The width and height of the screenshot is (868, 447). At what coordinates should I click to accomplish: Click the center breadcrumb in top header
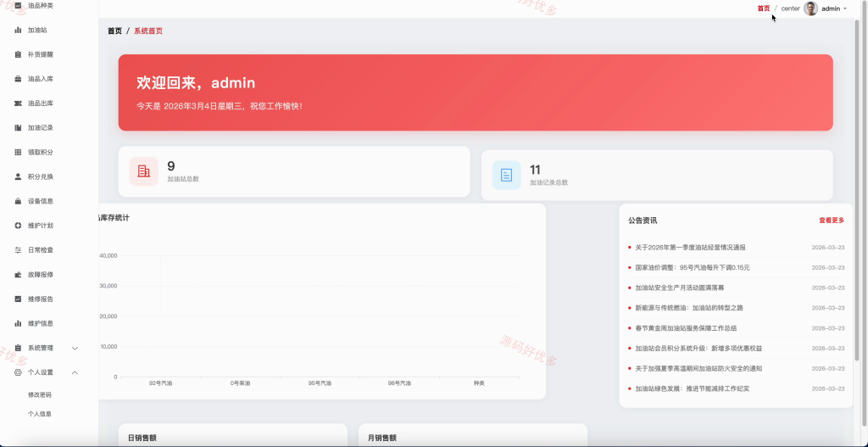click(x=791, y=8)
